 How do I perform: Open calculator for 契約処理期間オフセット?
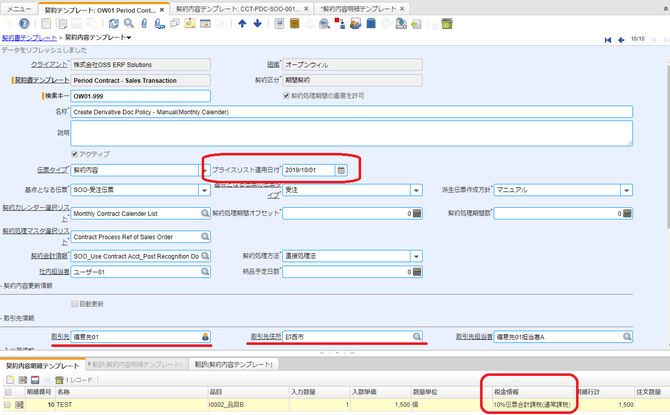click(x=417, y=213)
